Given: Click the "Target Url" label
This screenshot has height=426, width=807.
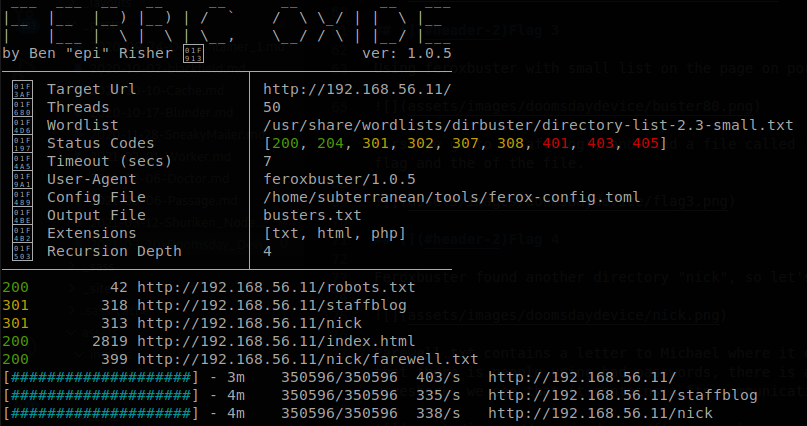Looking at the screenshot, I should [92, 90].
